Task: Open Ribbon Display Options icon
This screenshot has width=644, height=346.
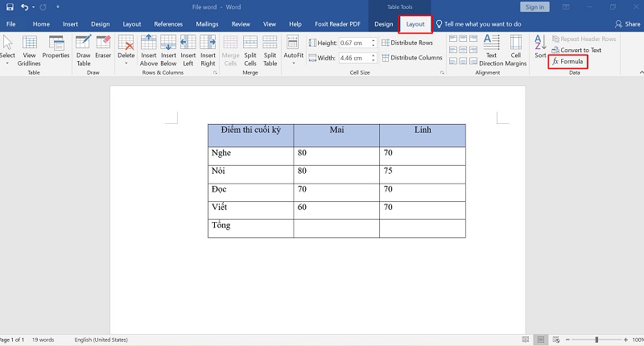Action: pos(566,7)
